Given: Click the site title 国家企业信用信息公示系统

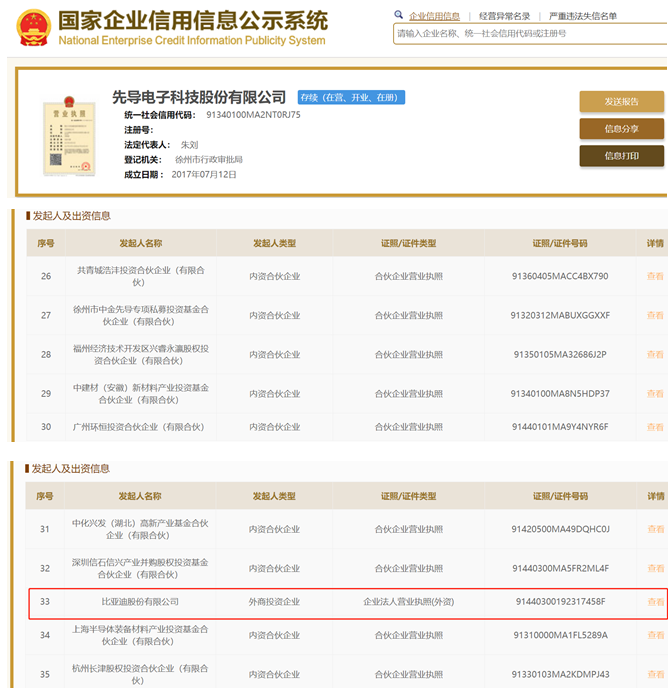Looking at the screenshot, I should point(193,21).
